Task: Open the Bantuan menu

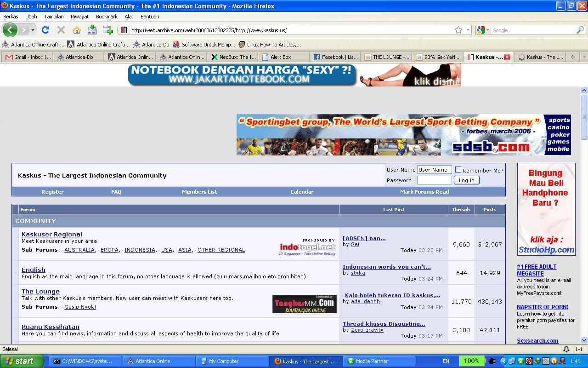Action: click(150, 17)
